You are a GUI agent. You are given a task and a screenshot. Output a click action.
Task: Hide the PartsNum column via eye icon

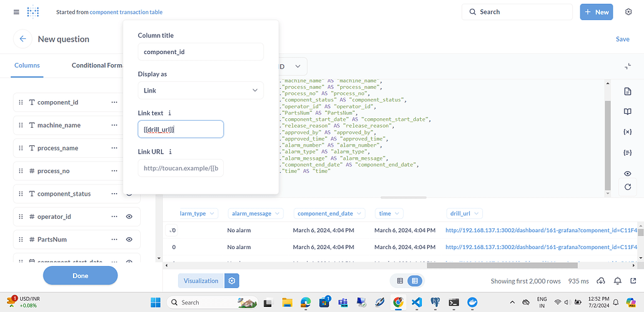(x=129, y=240)
